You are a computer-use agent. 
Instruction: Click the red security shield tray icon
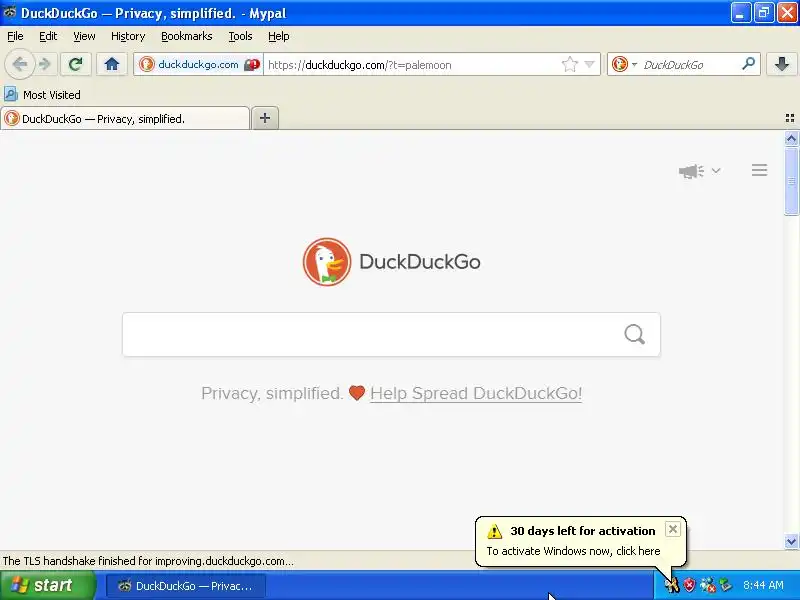pos(689,585)
